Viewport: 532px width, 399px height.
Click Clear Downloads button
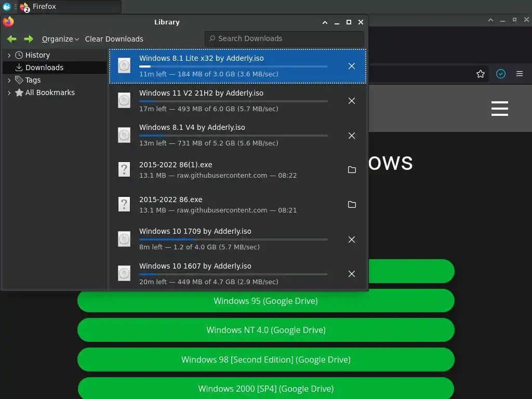[114, 39]
